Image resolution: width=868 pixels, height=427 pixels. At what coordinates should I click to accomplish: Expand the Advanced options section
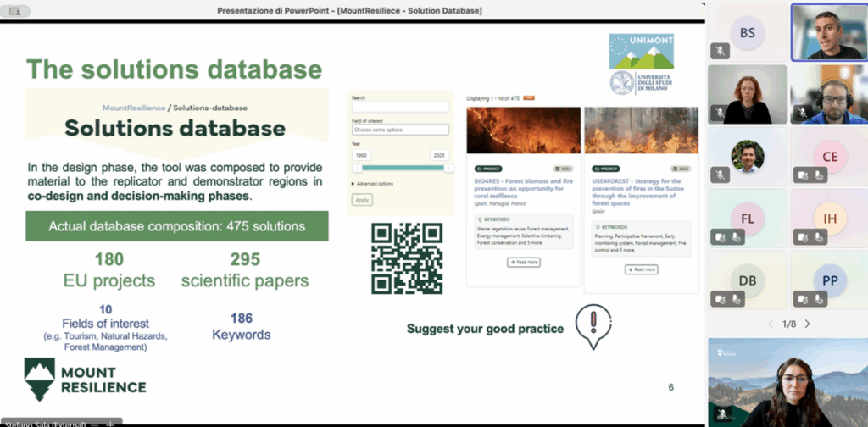pyautogui.click(x=373, y=183)
